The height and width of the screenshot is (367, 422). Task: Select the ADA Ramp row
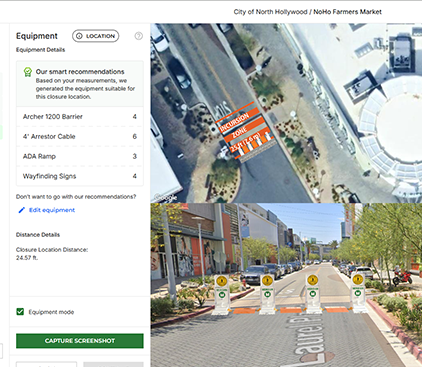click(80, 156)
